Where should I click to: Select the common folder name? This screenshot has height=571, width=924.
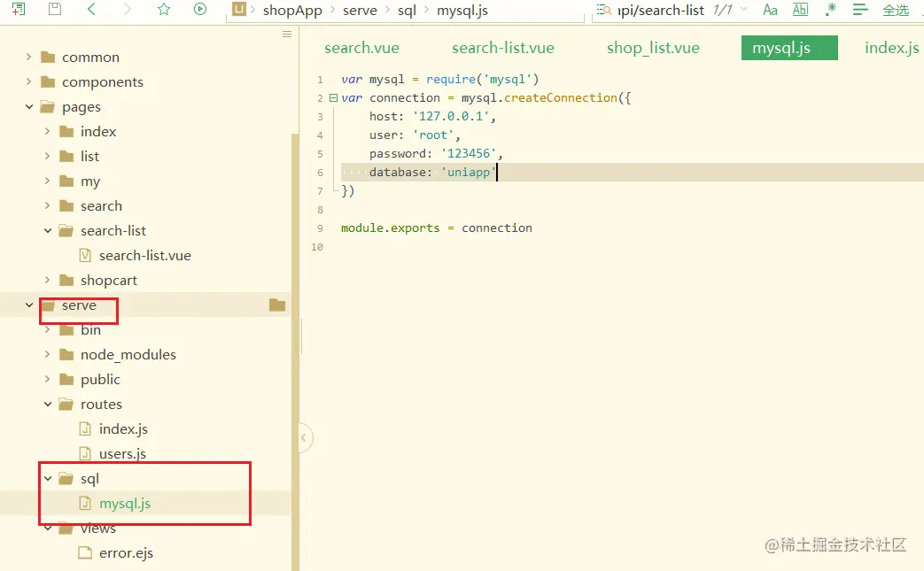[x=90, y=57]
